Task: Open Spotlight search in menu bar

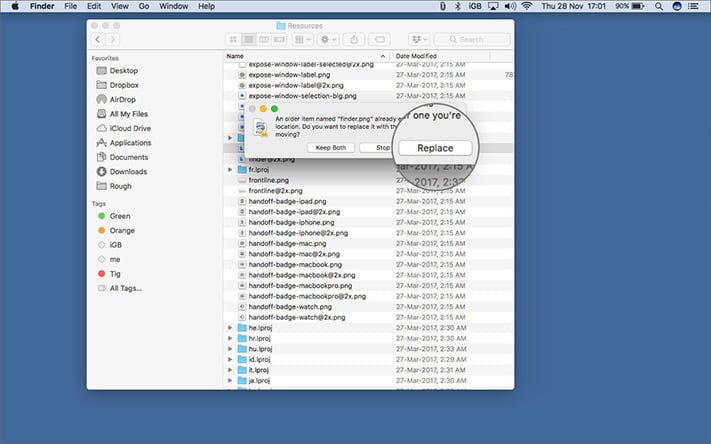Action: coord(659,6)
